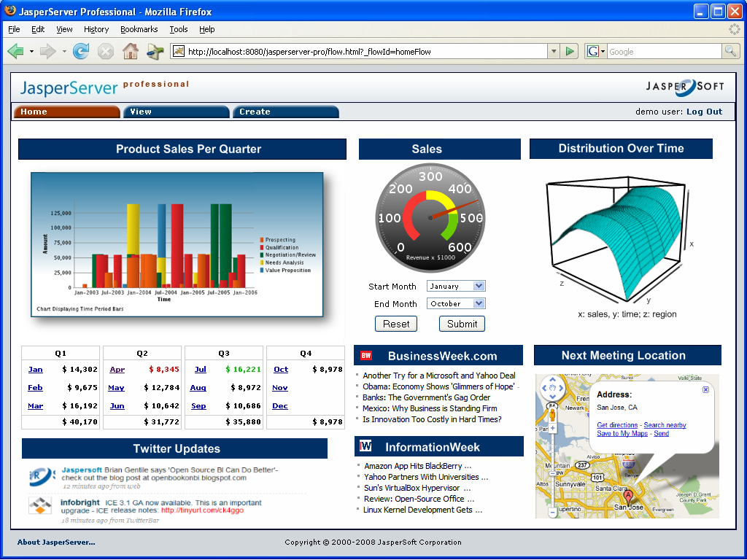Screen dimensions: 747x560
Task: Open the Forward button history dropdown arrow
Action: pyautogui.click(x=64, y=51)
